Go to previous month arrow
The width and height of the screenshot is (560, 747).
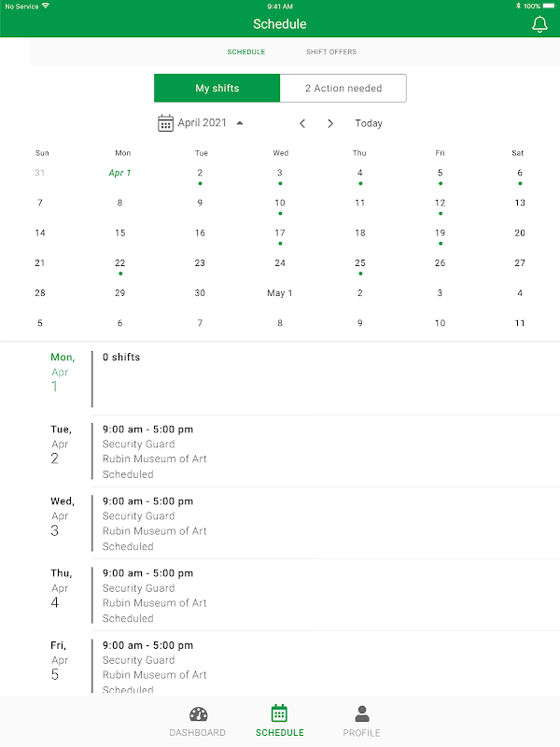point(302,123)
